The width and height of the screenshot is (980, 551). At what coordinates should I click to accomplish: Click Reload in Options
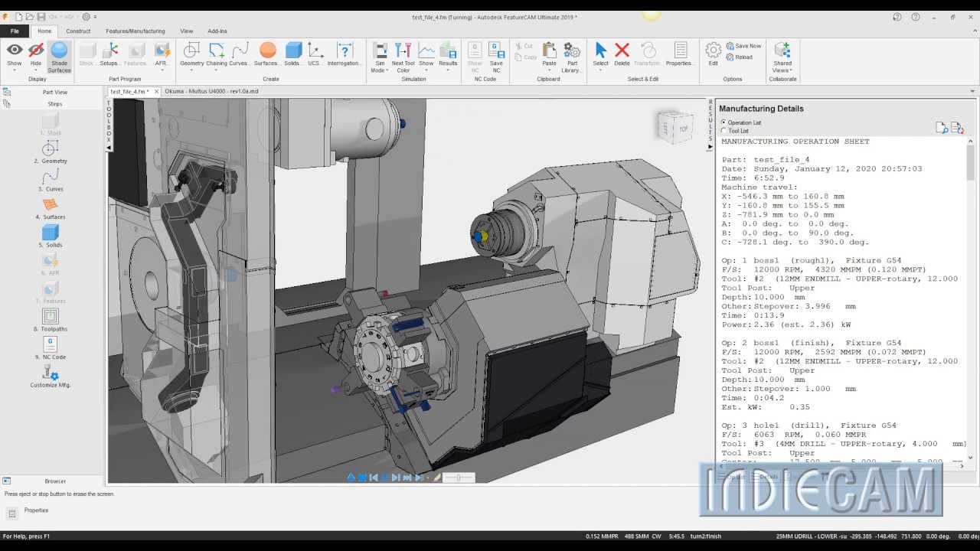[740, 57]
